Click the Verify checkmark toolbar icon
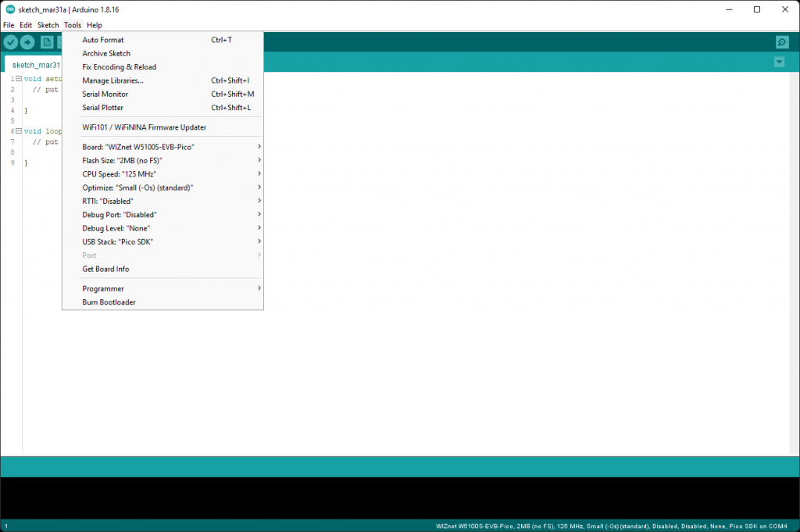The image size is (800, 532). coord(11,42)
